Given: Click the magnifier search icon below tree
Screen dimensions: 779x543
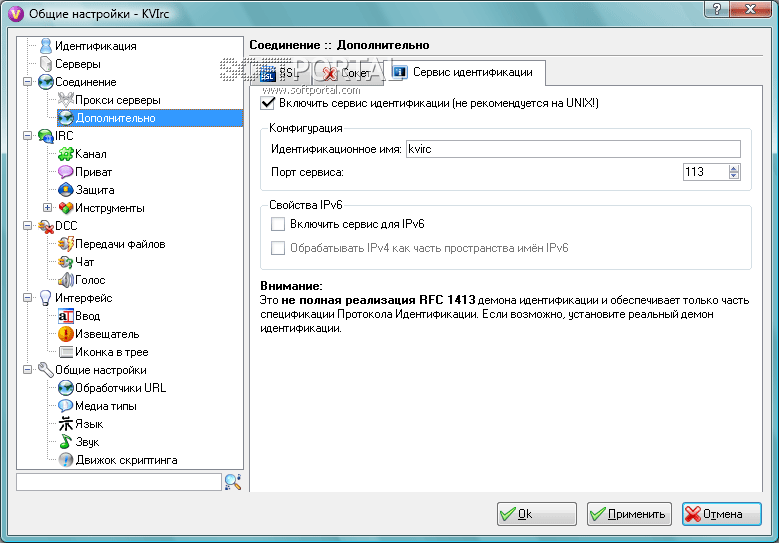Looking at the screenshot, I should [x=233, y=482].
